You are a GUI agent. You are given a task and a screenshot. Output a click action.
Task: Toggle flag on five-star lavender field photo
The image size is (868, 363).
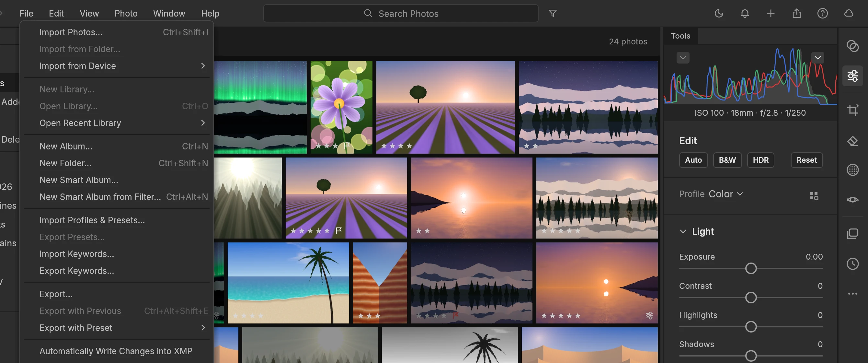[339, 230]
